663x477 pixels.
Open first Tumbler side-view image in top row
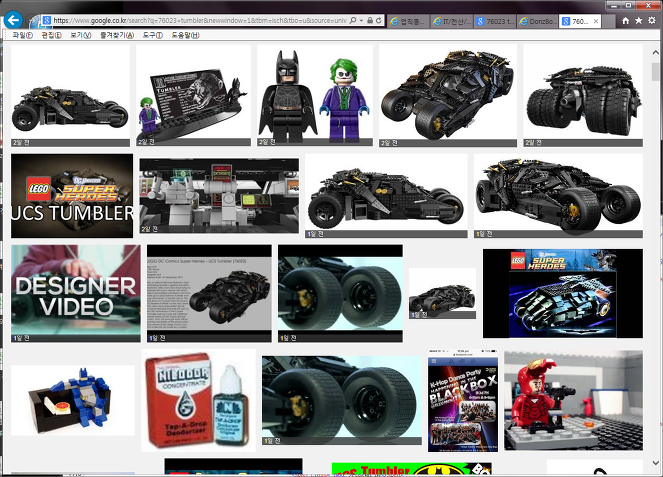tap(70, 96)
